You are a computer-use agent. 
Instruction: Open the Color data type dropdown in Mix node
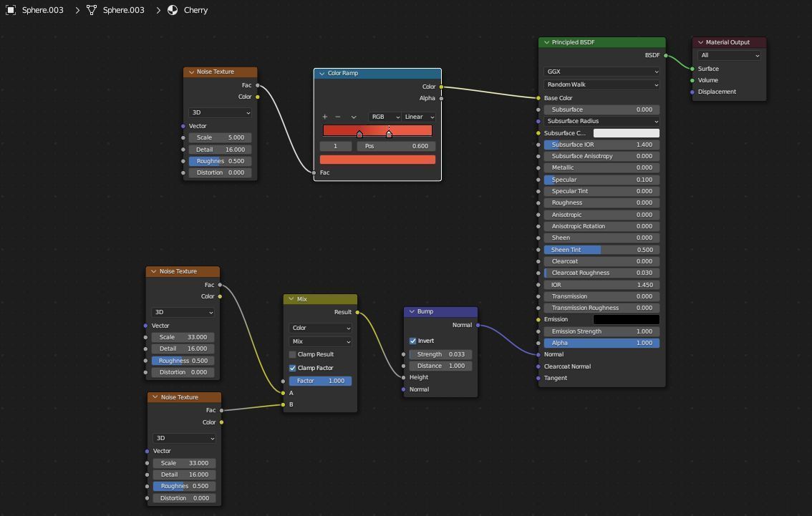click(320, 328)
